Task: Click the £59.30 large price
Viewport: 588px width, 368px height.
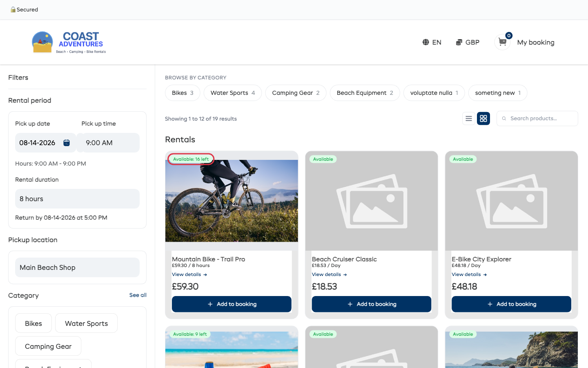Action: click(185, 287)
